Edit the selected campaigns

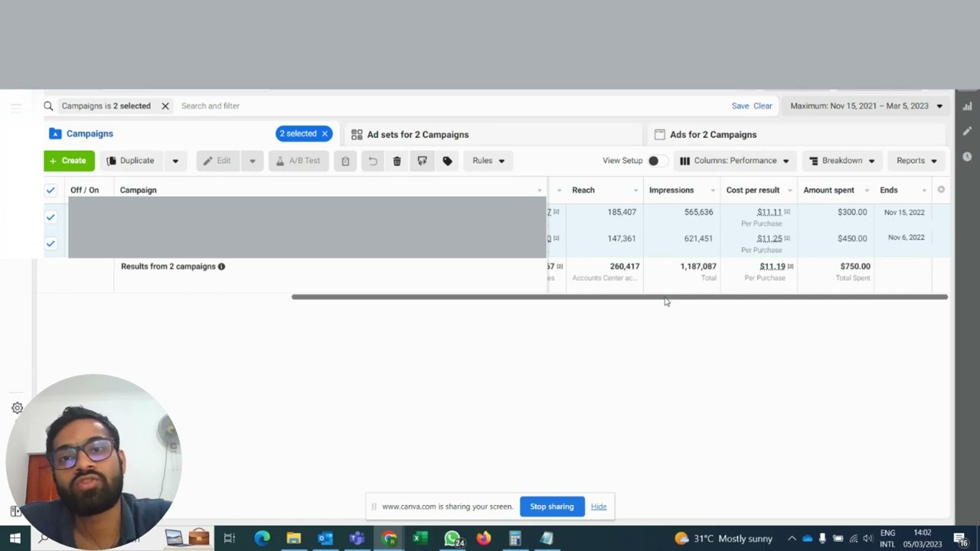click(x=217, y=161)
